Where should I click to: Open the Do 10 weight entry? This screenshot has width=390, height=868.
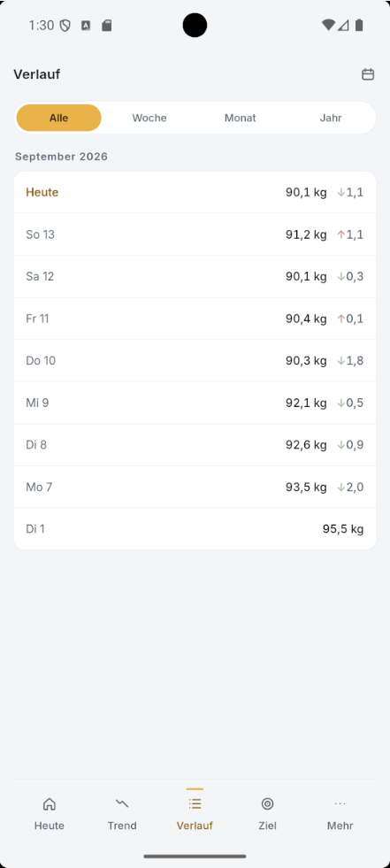195,360
